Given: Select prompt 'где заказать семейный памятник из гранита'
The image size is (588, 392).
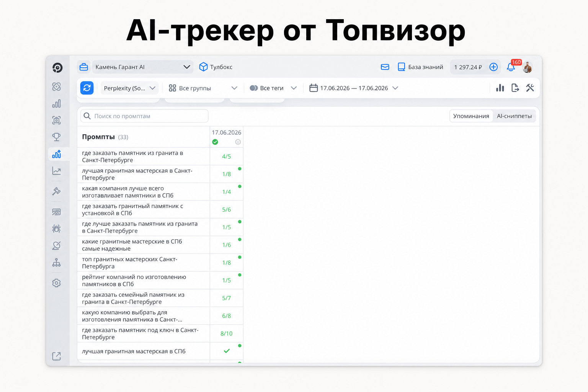Looking at the screenshot, I should pyautogui.click(x=144, y=298).
